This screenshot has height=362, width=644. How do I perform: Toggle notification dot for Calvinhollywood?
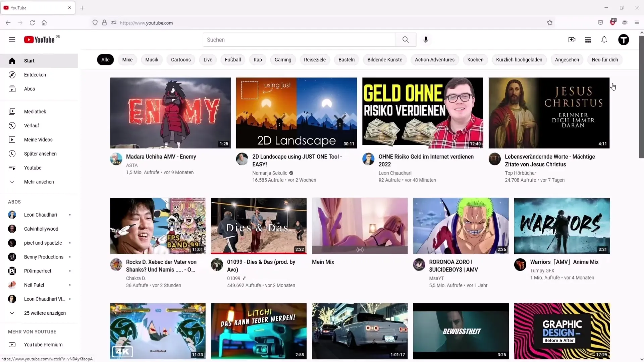pyautogui.click(x=69, y=229)
